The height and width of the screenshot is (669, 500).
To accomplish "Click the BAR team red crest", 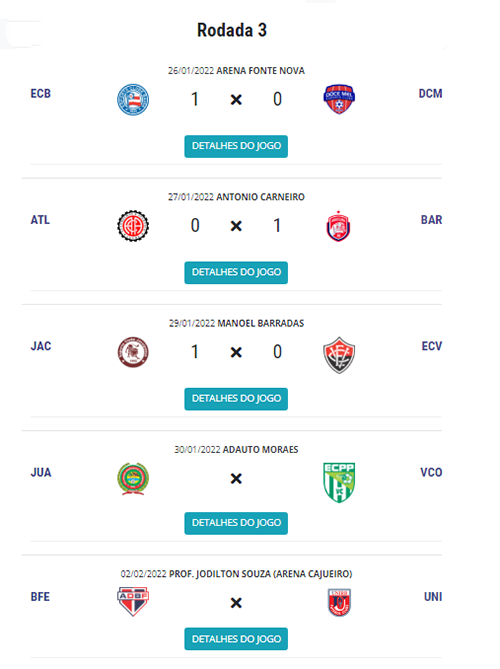I will click(339, 226).
